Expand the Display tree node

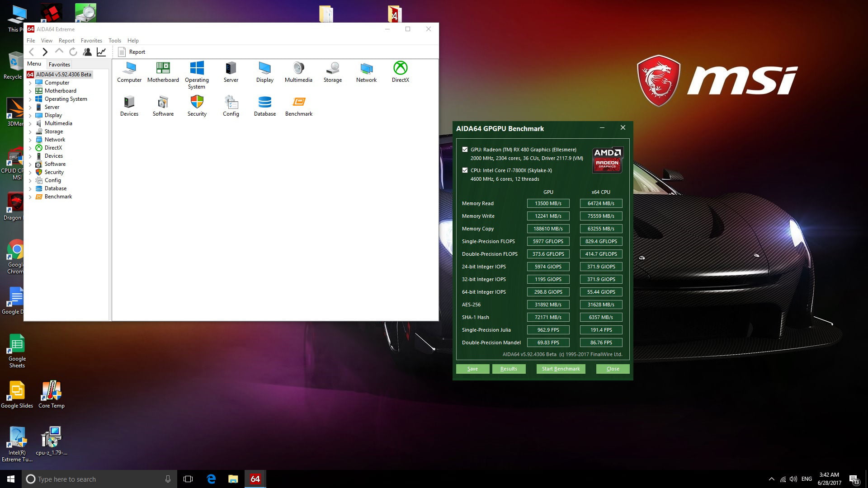[x=30, y=116]
